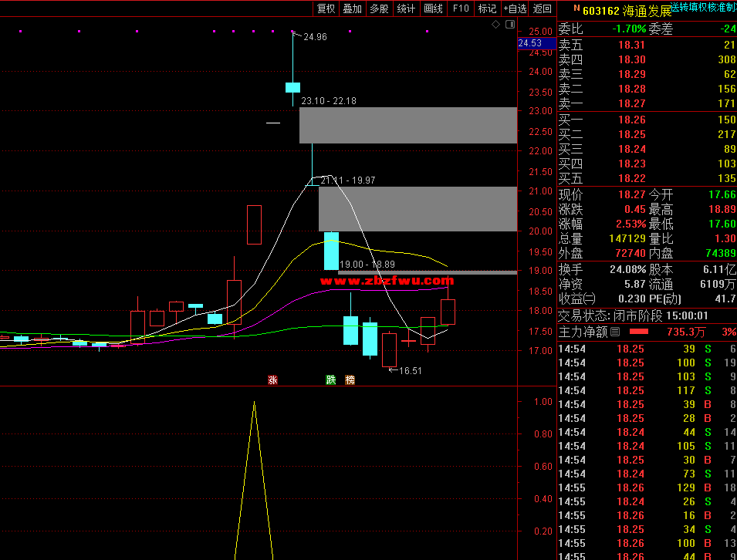Open the 复权 adjustment option
Viewport: 737px width, 560px height.
pos(326,8)
